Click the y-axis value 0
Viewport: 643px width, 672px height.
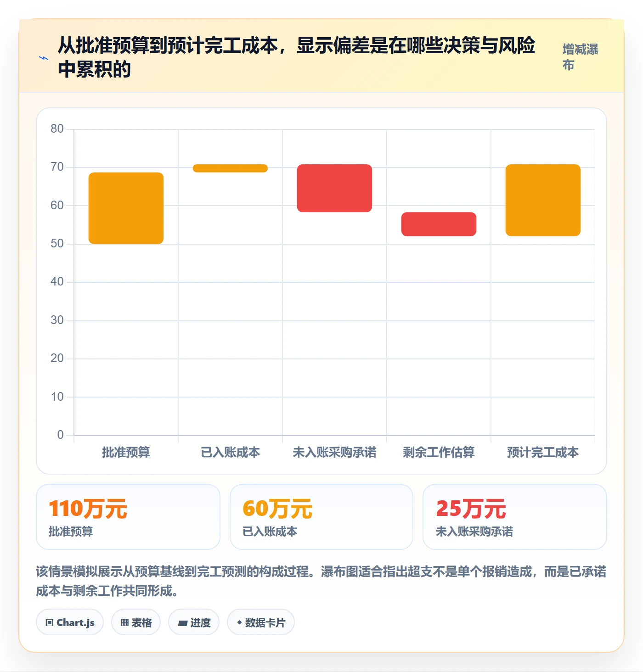pyautogui.click(x=60, y=435)
